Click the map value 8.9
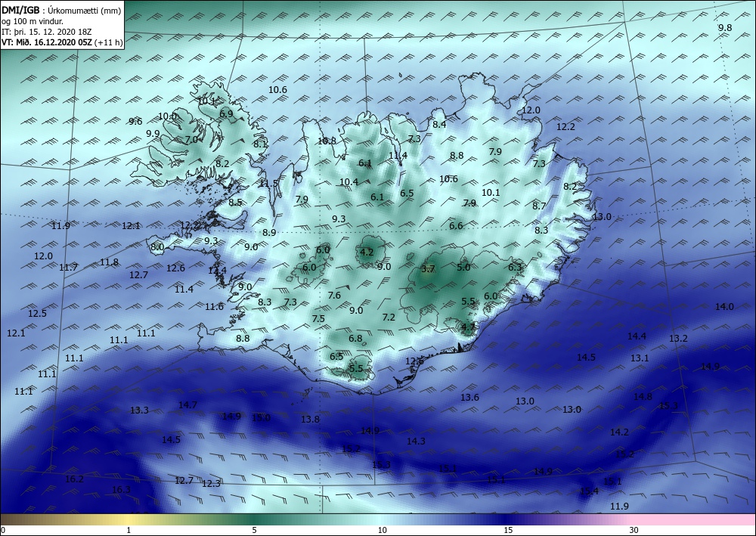The height and width of the screenshot is (536, 756). [x=269, y=232]
